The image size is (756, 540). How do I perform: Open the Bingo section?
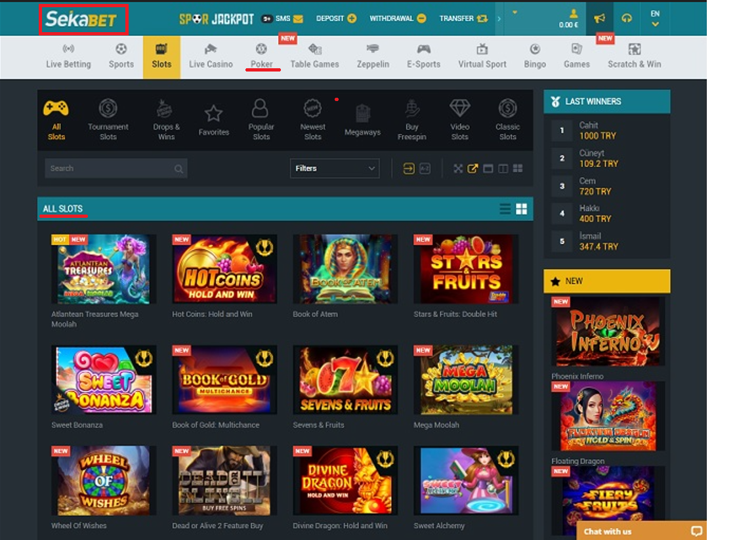[535, 57]
